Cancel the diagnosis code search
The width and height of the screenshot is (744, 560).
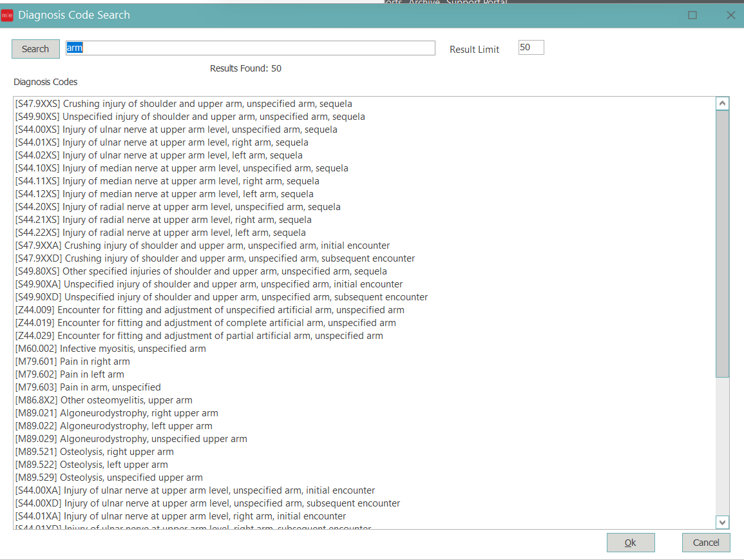705,543
